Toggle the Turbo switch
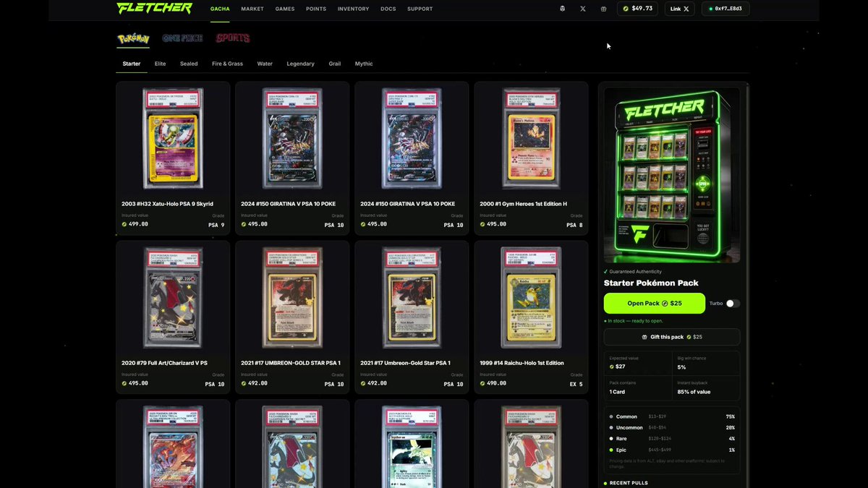This screenshot has width=868, height=488. 733,304
